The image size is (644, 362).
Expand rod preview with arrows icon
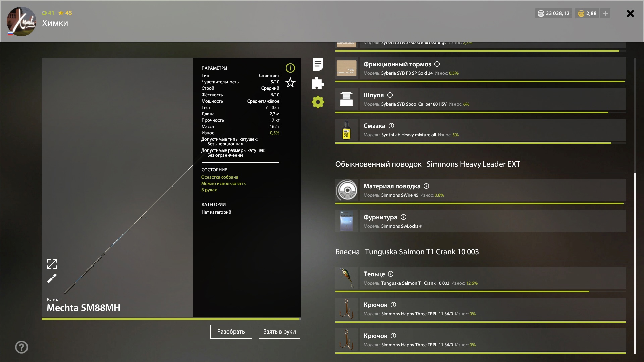pos(52,264)
